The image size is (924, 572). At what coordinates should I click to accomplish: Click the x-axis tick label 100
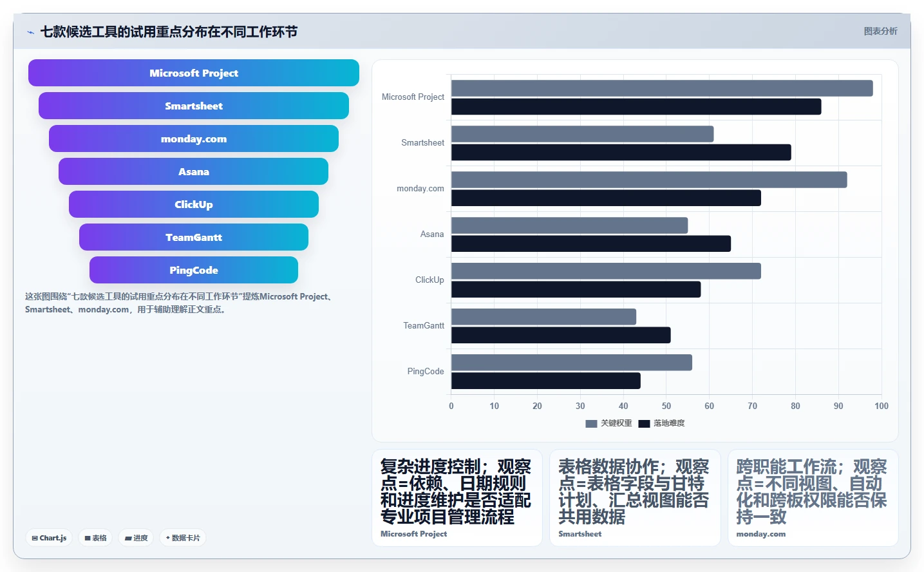pos(881,406)
